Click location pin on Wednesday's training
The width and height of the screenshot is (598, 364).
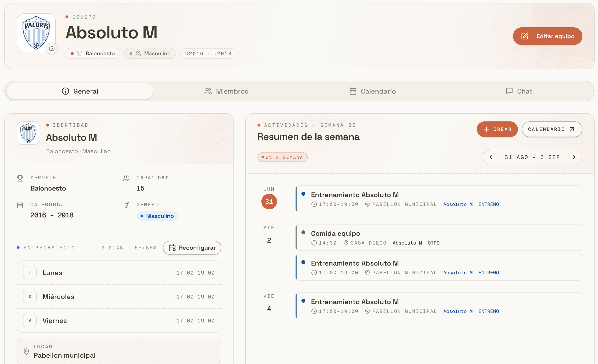(x=367, y=273)
